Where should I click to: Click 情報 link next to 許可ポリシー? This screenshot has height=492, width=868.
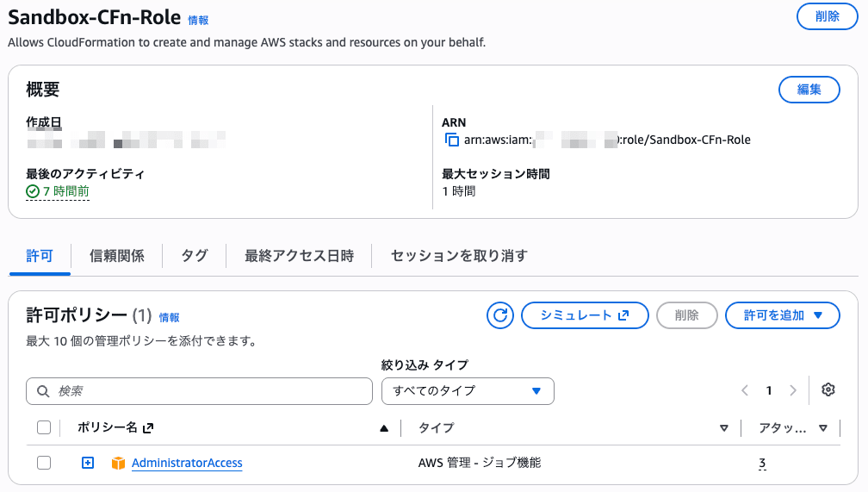(170, 317)
